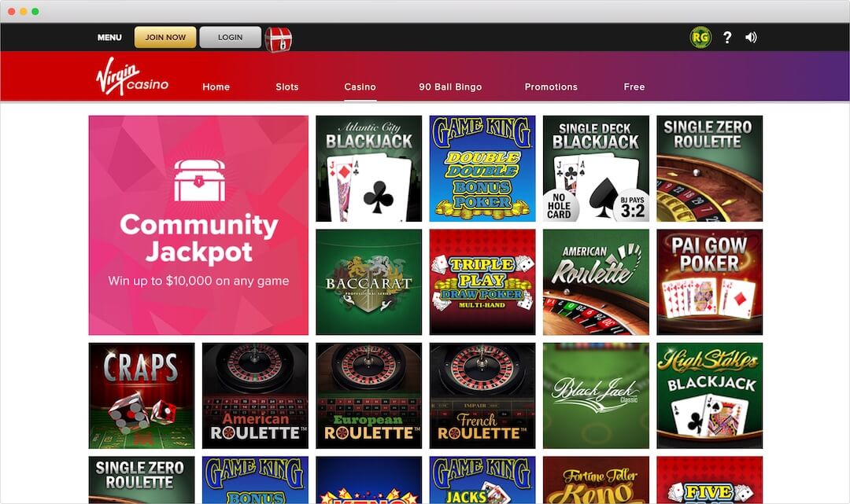Viewport: 850px width, 504px height.
Task: Launch Fortune Teller Keno tile
Action: click(x=596, y=480)
